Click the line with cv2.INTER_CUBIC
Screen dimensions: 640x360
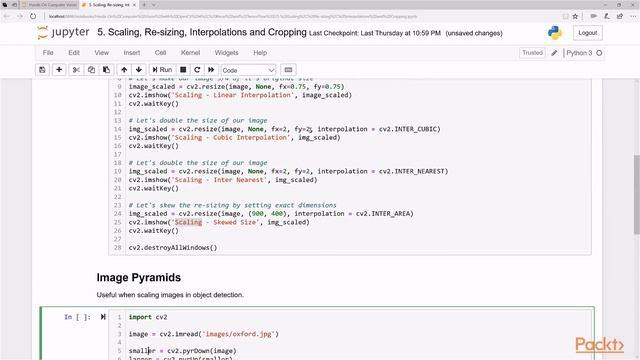[x=284, y=129]
